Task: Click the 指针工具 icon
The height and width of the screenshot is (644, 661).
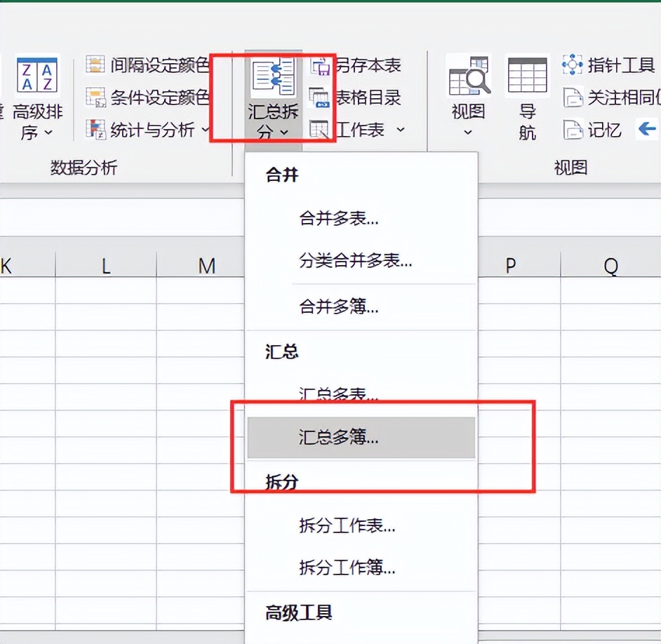Action: (x=572, y=64)
